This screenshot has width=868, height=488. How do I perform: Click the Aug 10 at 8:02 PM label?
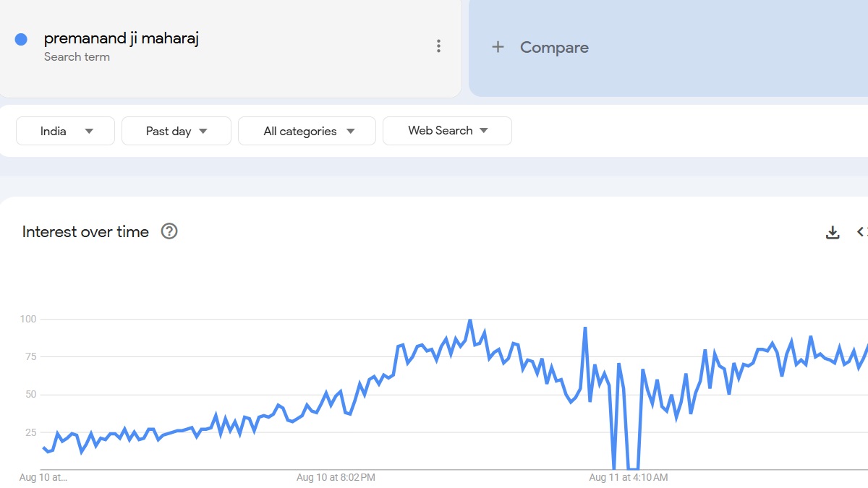[x=336, y=478]
